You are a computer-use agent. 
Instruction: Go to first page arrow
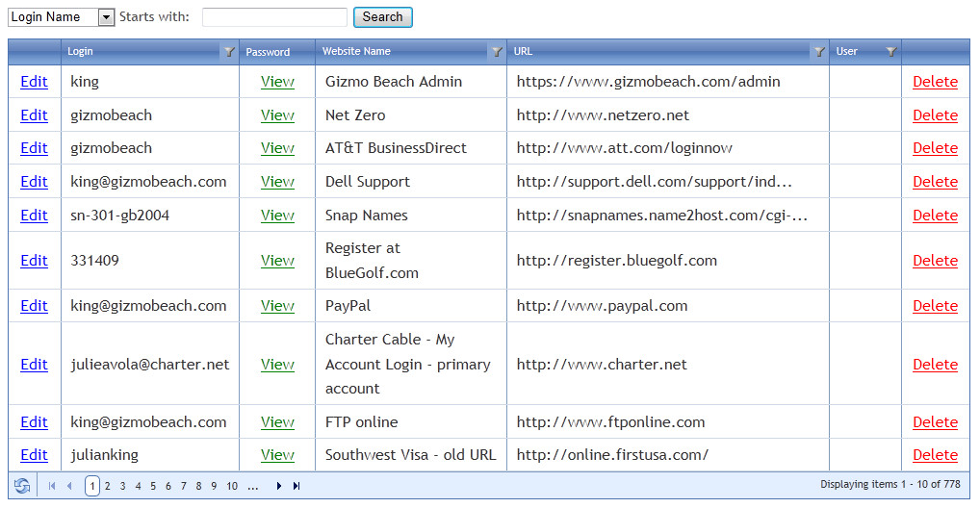tap(52, 486)
